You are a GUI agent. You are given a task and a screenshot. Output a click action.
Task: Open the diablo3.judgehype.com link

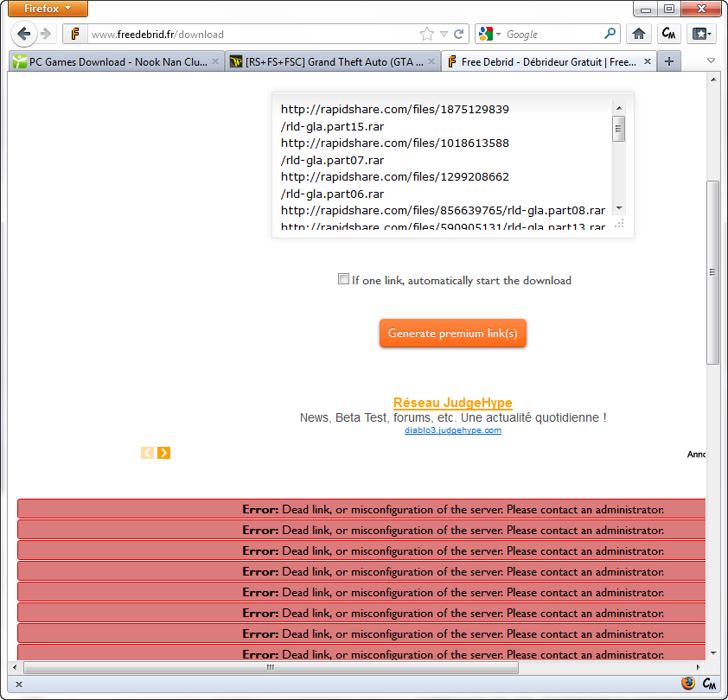453,430
